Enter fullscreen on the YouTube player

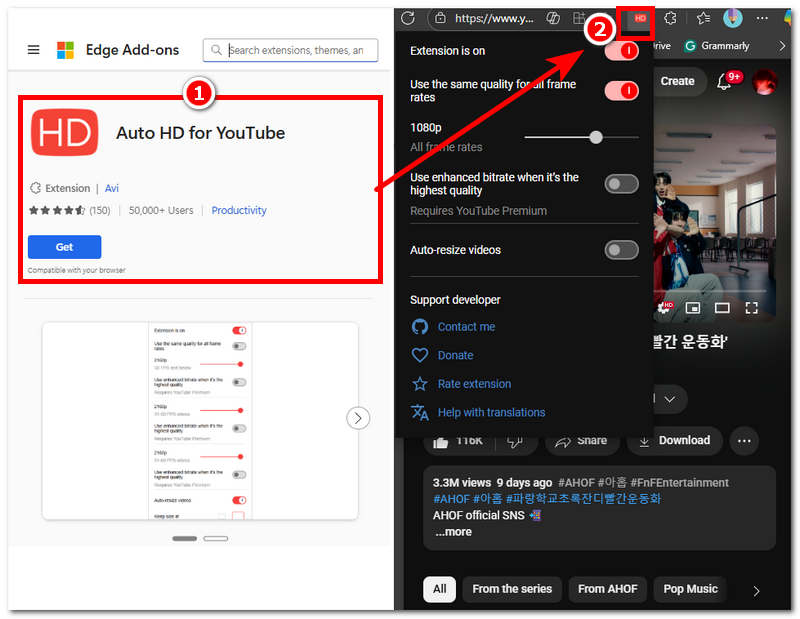click(x=752, y=308)
